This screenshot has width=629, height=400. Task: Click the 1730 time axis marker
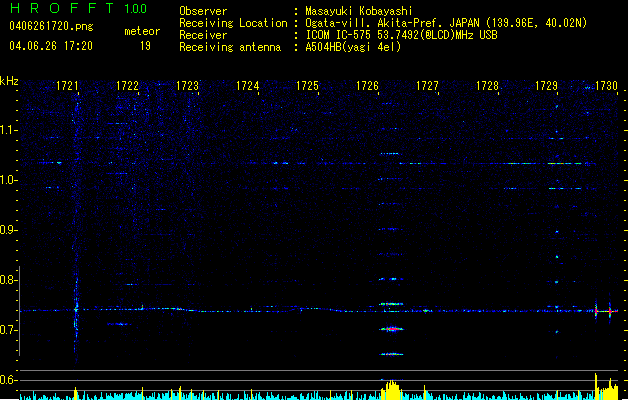coord(607,86)
